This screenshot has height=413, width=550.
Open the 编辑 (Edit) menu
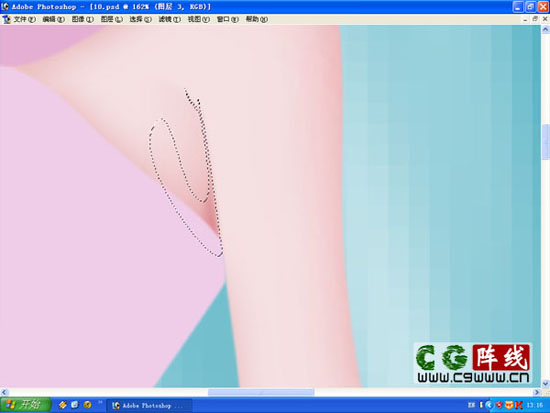(x=54, y=20)
